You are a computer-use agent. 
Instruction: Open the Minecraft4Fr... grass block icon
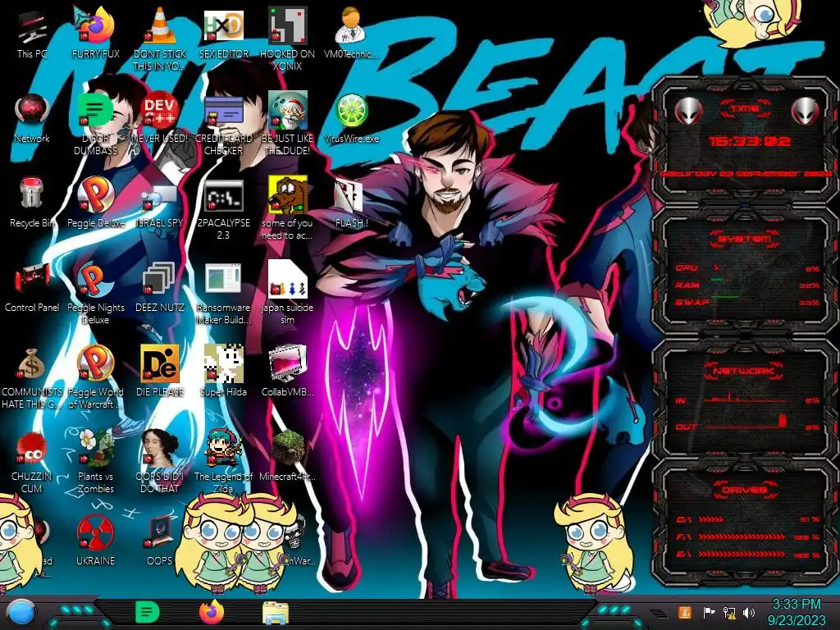(287, 457)
